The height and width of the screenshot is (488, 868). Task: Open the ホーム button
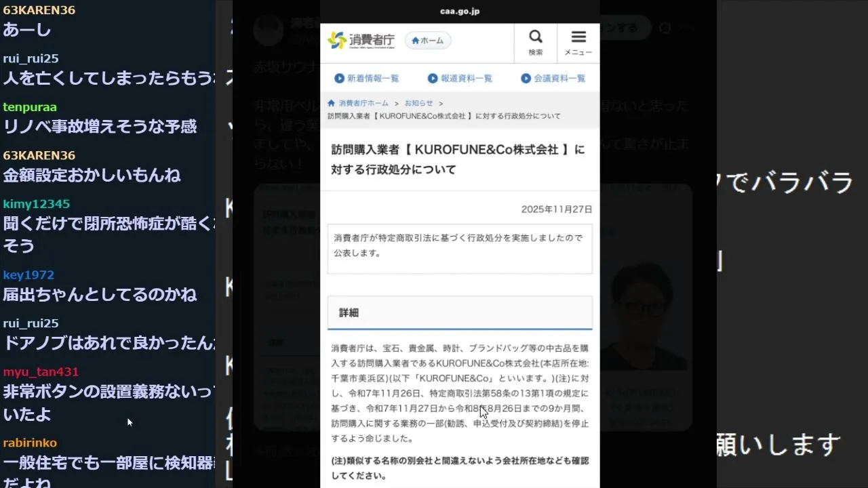click(428, 41)
